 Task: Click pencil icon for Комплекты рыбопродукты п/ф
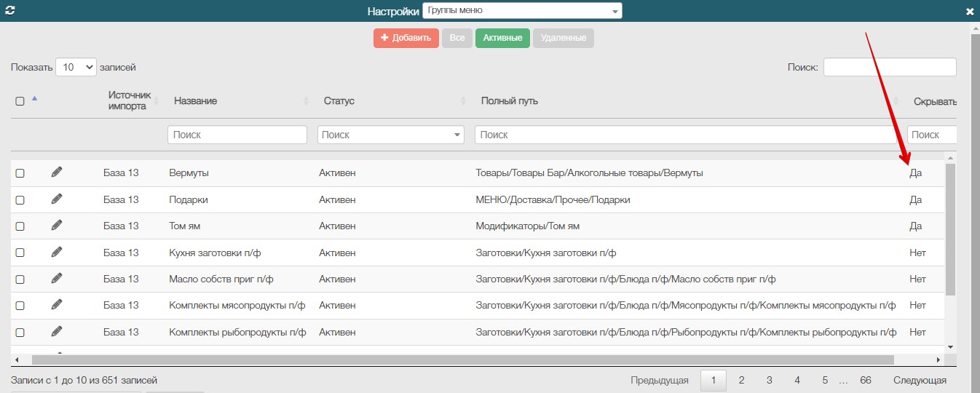(x=57, y=331)
